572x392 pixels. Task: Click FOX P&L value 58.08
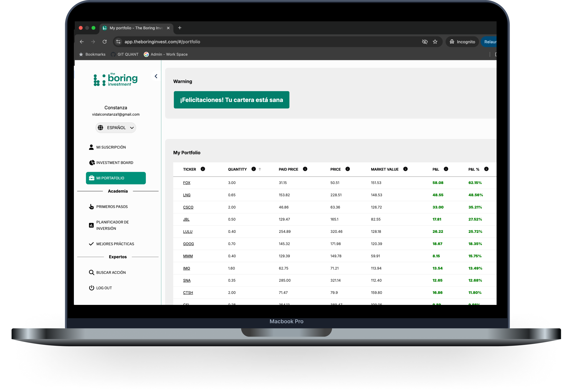point(438,183)
